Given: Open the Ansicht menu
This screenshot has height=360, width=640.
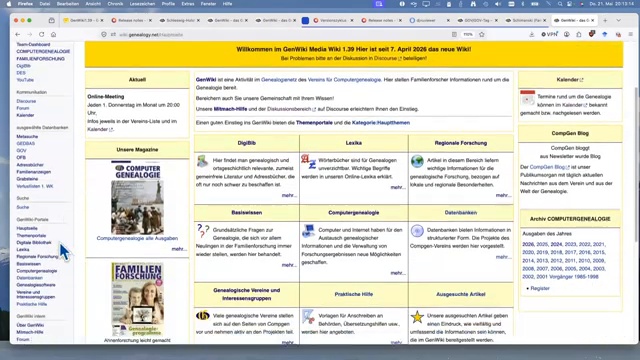Looking at the screenshot, I should pyautogui.click(x=93, y=4).
